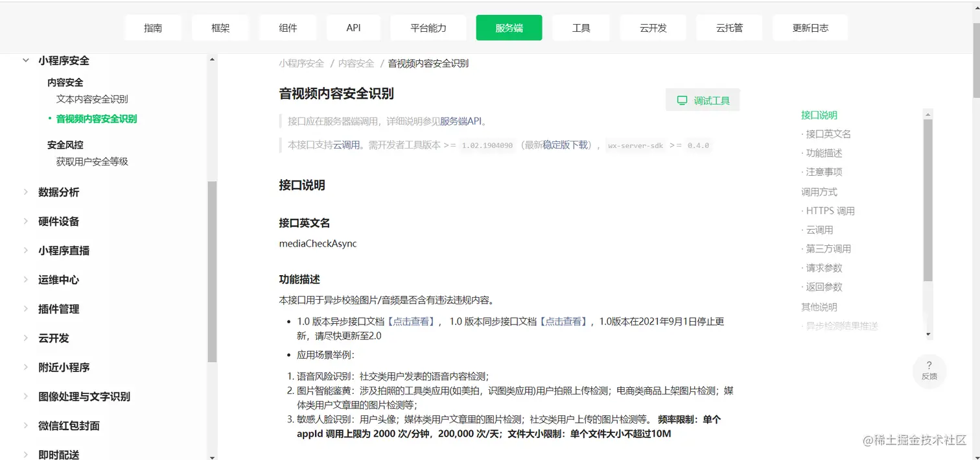Follow the 服务端API link

461,121
